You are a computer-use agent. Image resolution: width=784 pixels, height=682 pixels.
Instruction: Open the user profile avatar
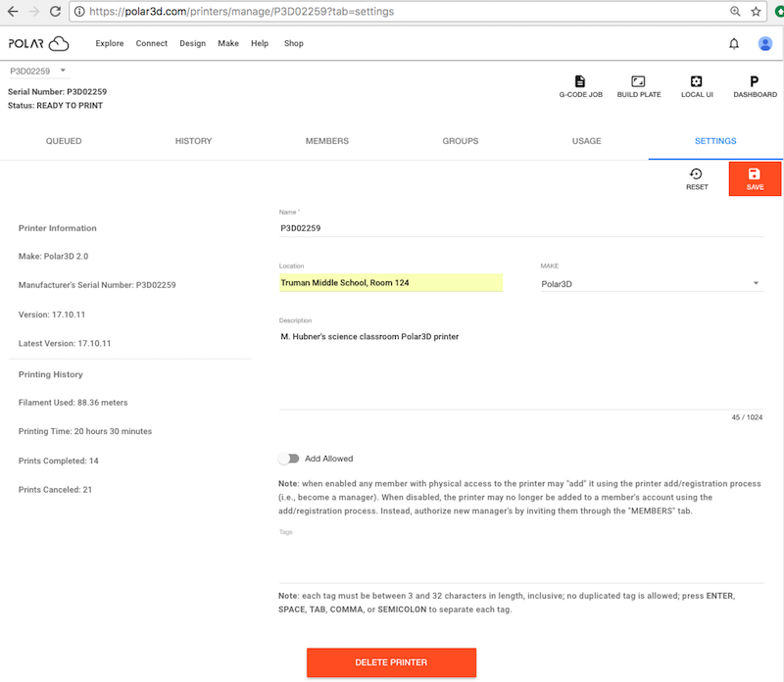pyautogui.click(x=765, y=44)
